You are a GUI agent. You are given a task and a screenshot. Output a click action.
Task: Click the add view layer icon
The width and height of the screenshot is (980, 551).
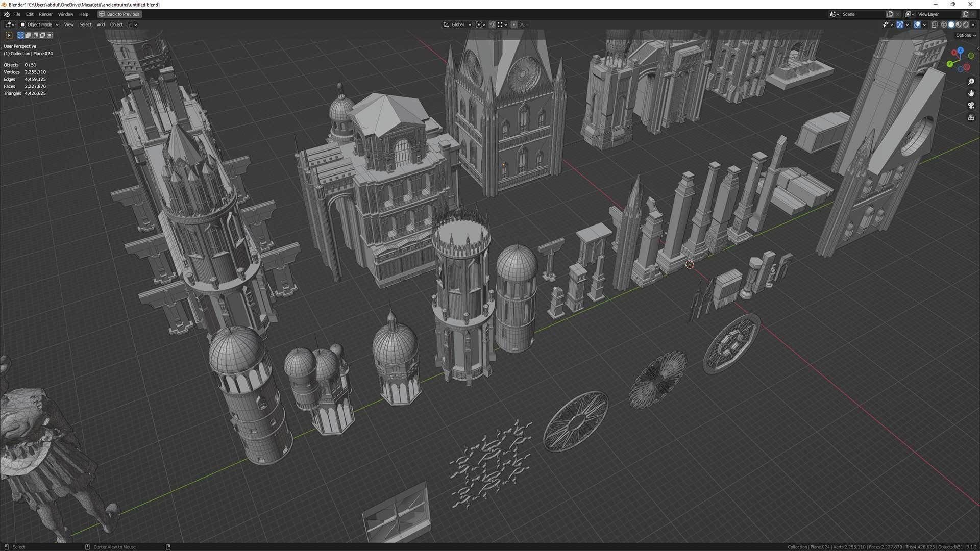click(x=965, y=14)
